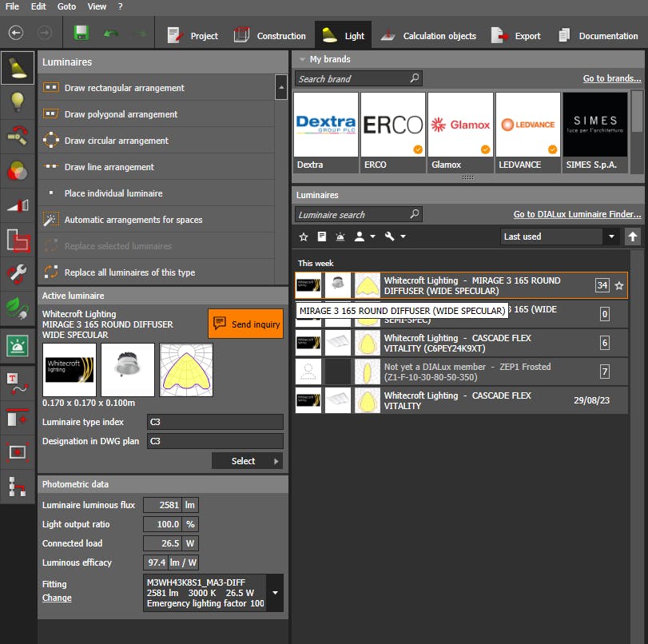Open the View menu
The width and height of the screenshot is (648, 644).
[x=97, y=6]
